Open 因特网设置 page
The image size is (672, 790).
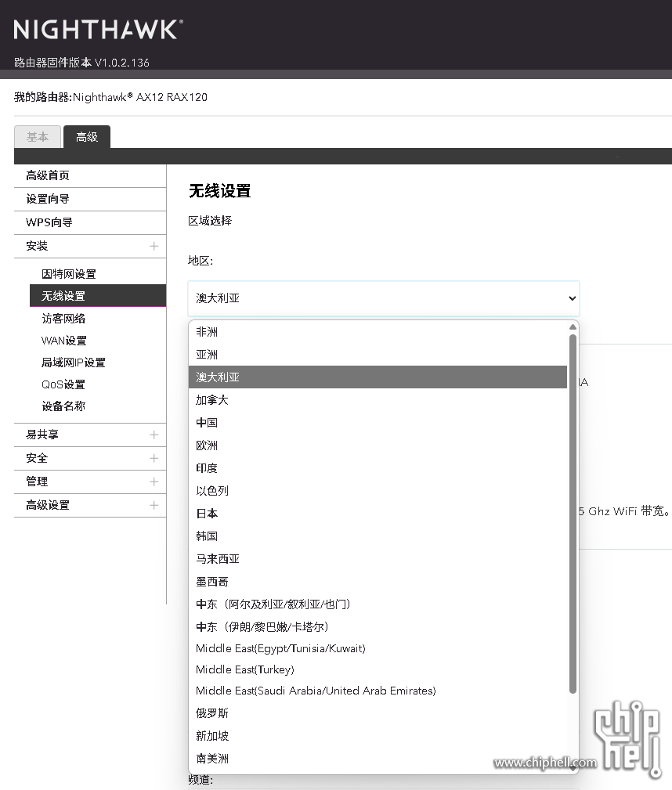point(69,274)
